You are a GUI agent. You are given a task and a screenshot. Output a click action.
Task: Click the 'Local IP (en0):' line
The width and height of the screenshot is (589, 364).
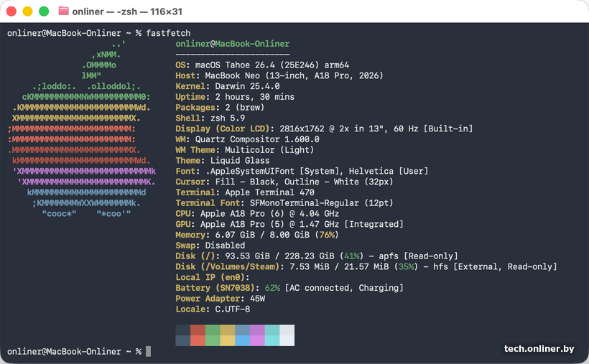tap(213, 277)
